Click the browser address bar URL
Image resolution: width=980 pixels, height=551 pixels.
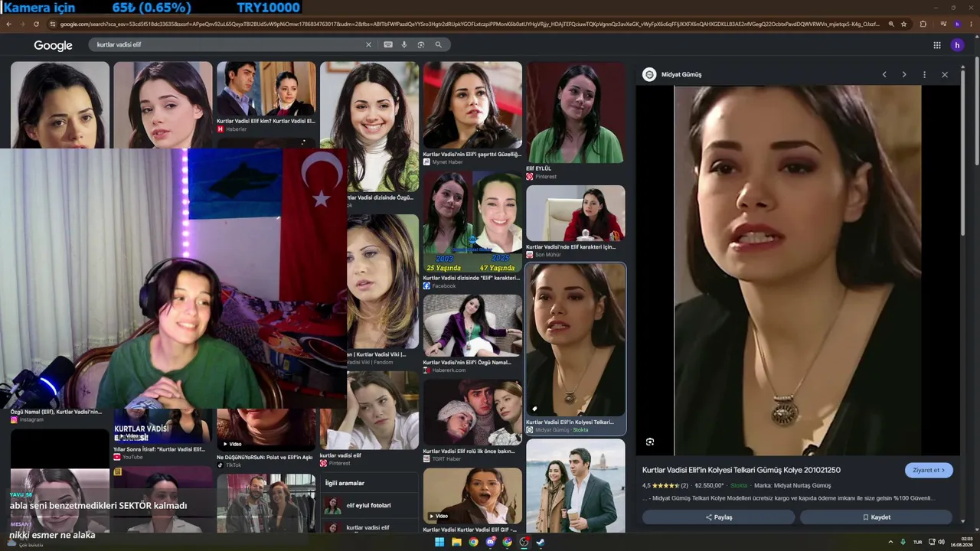point(469,24)
